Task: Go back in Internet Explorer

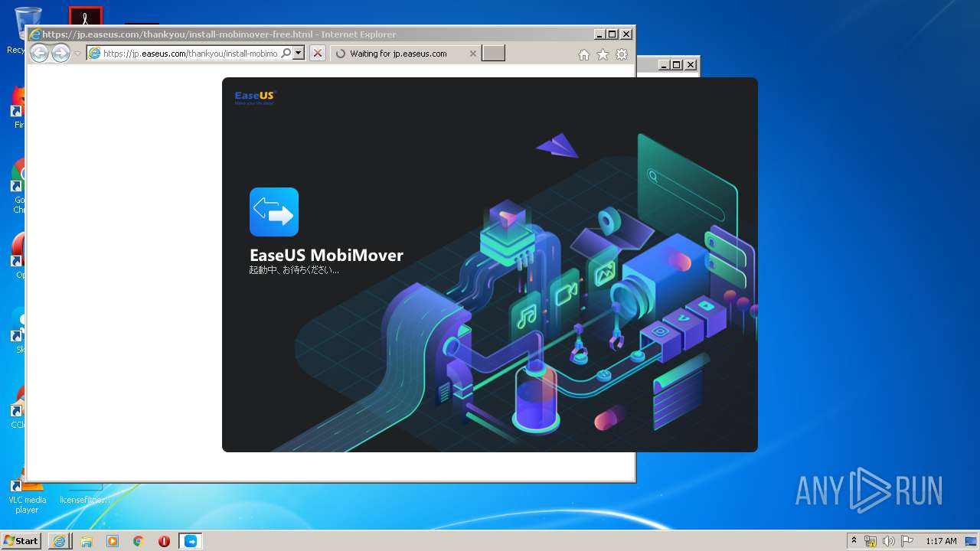Action: 39,53
